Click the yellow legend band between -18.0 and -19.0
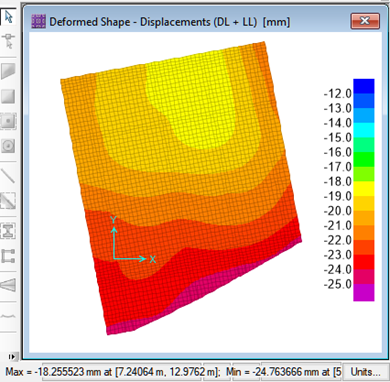Image resolution: width=390 pixels, height=382 pixels. pyautogui.click(x=364, y=189)
